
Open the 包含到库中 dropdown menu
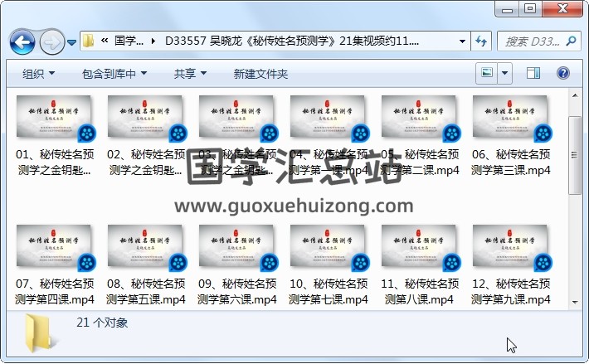tap(114, 74)
